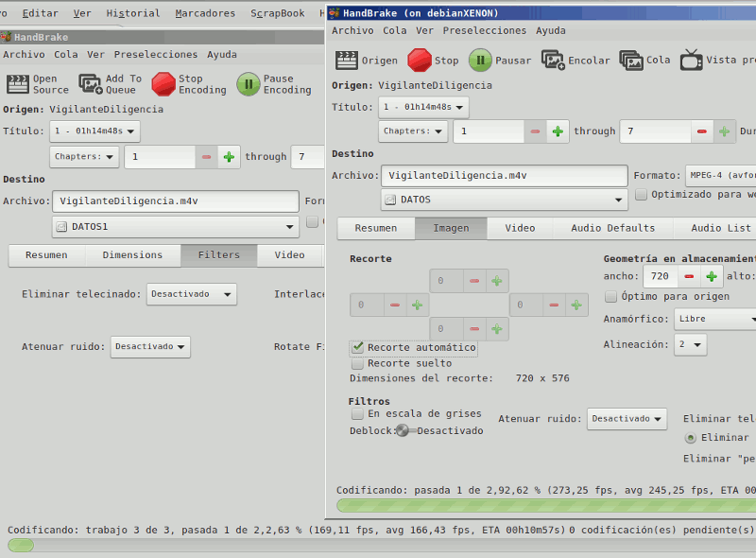Image resolution: width=756 pixels, height=558 pixels.
Task: Adjust the Deblock slider handle
Action: click(403, 430)
